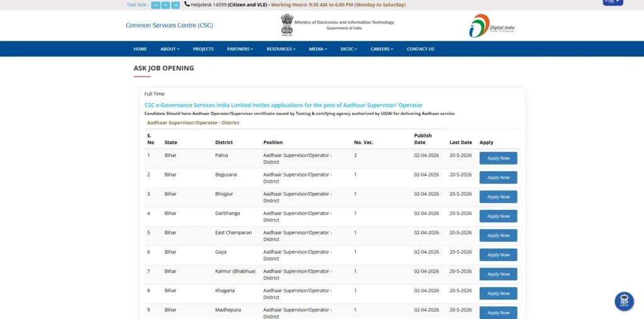Click Apply Now for East Champaran
Screen dimensions: 644x319
[x=498, y=235]
